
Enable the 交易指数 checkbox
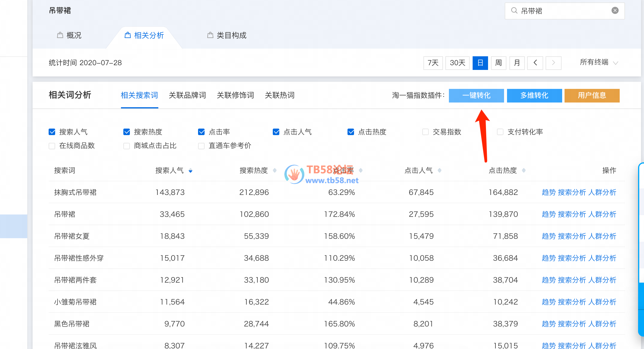coord(425,132)
